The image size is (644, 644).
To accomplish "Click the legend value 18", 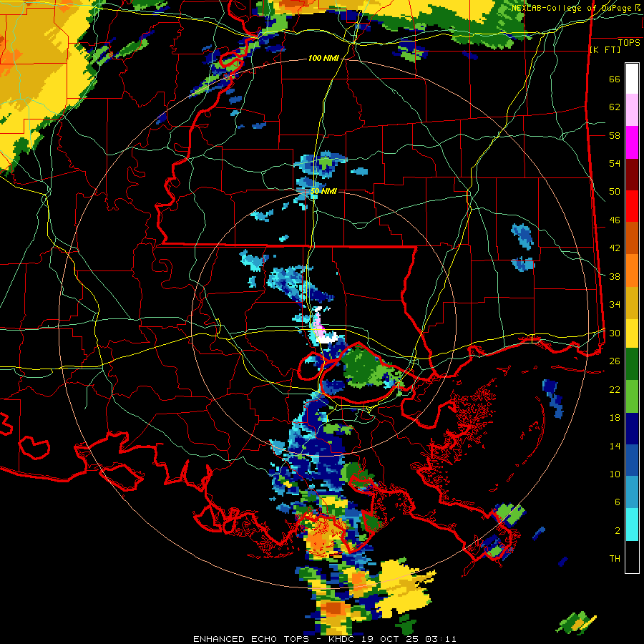I will (x=615, y=418).
